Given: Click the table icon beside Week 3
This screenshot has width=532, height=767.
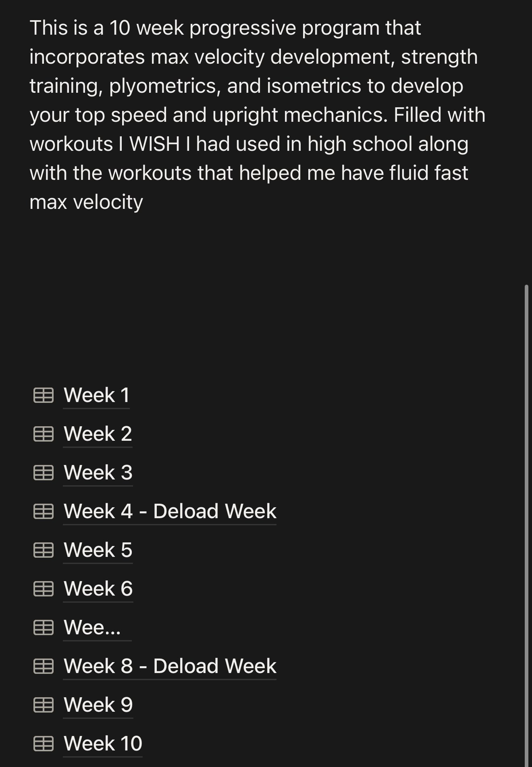Looking at the screenshot, I should click(x=43, y=473).
